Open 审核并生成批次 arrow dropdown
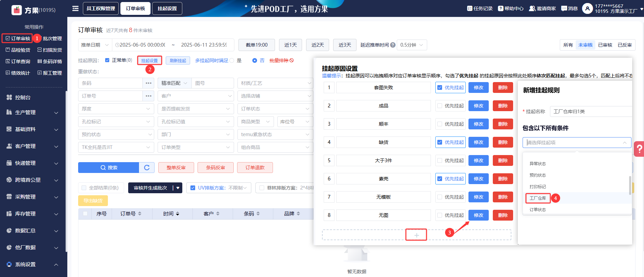This screenshot has height=277, width=644. click(178, 188)
